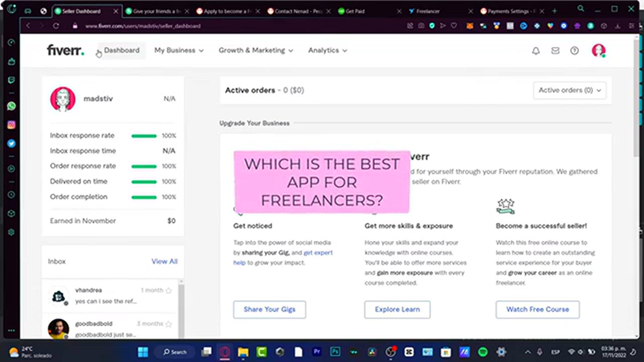The height and width of the screenshot is (362, 644).
Task: Star the goodbadbold conversation
Action: (x=169, y=324)
